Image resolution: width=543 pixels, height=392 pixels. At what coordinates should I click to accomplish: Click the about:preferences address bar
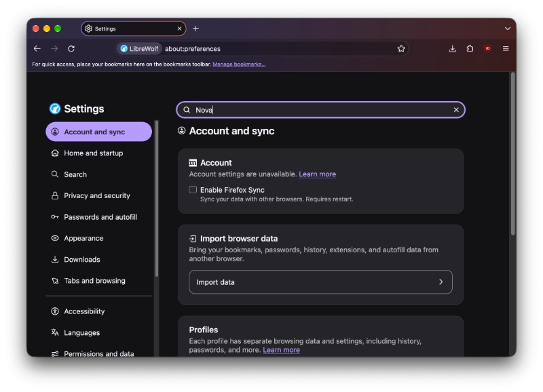click(262, 49)
